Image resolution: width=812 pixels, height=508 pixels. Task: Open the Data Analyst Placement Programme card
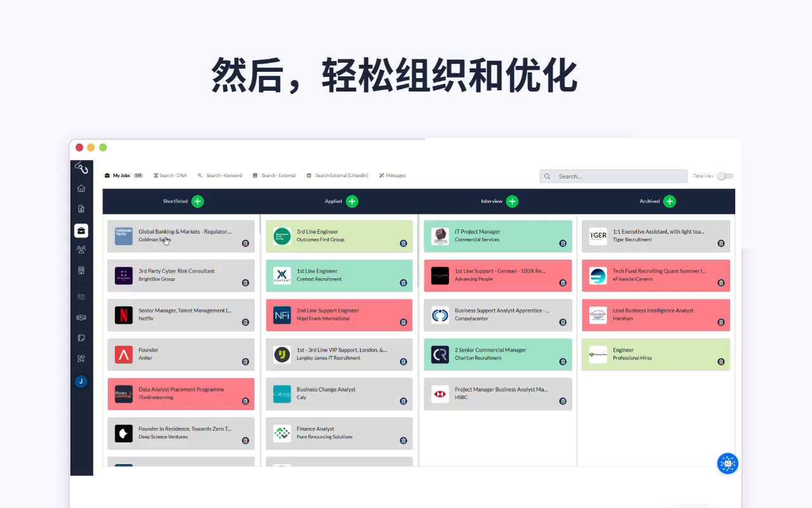pyautogui.click(x=181, y=394)
